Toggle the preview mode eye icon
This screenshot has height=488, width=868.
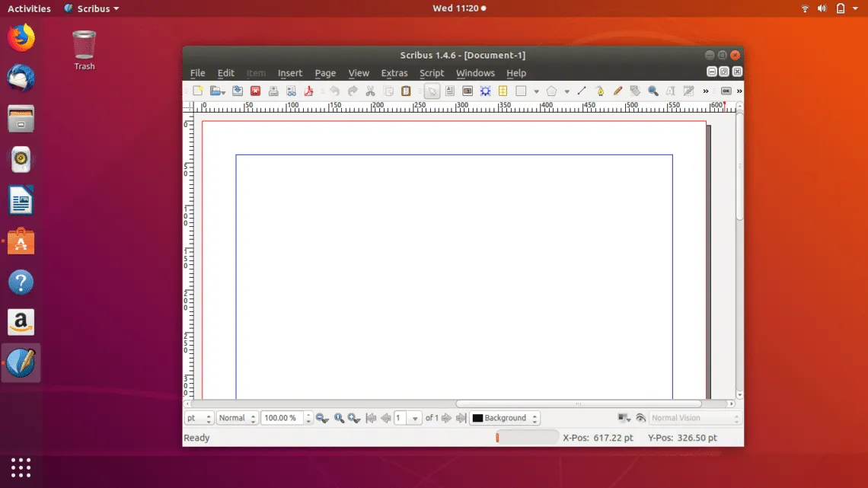pos(640,418)
